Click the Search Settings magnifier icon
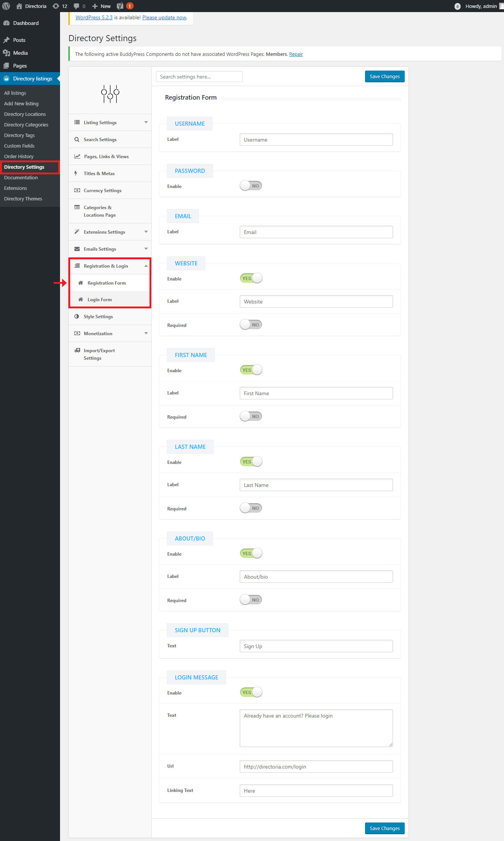The width and height of the screenshot is (504, 841). (77, 140)
